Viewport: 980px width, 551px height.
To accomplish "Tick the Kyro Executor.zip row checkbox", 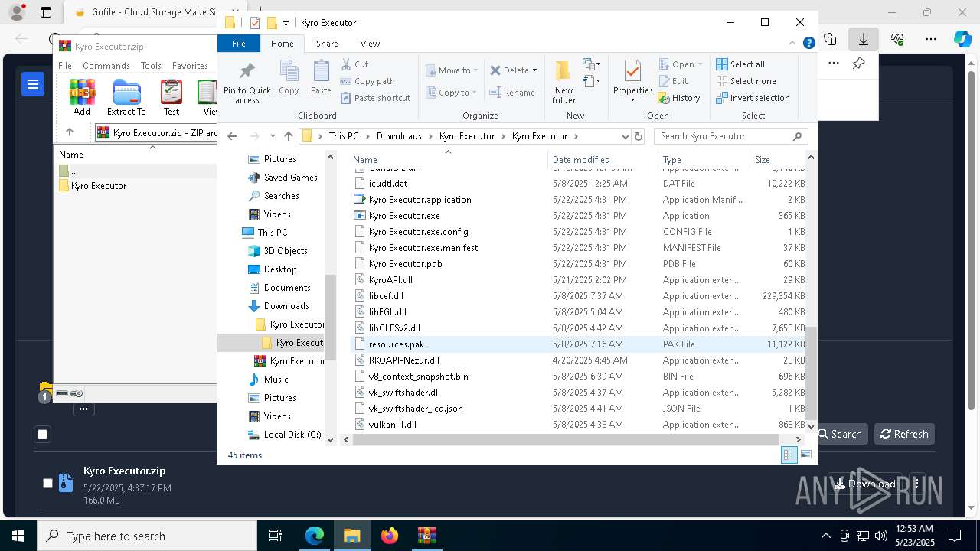I will [47, 483].
